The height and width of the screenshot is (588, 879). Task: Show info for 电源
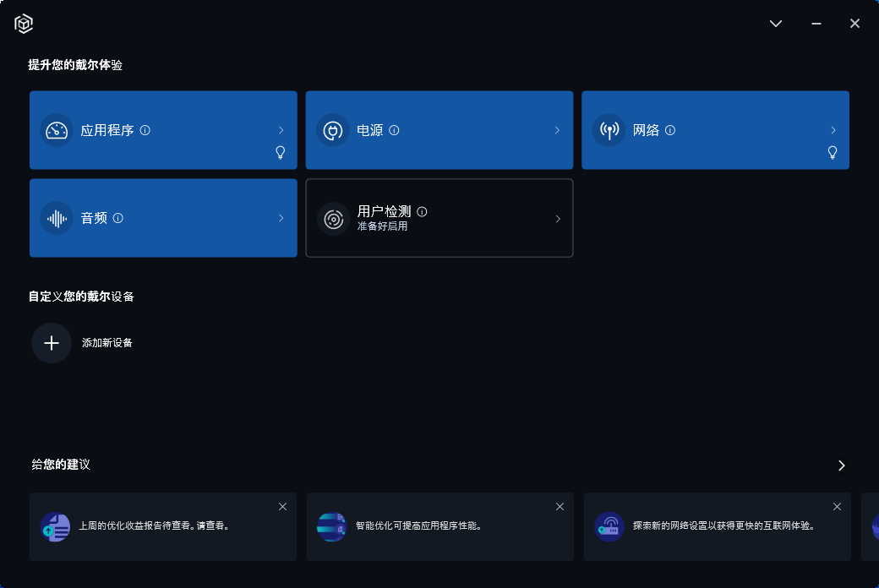(394, 131)
